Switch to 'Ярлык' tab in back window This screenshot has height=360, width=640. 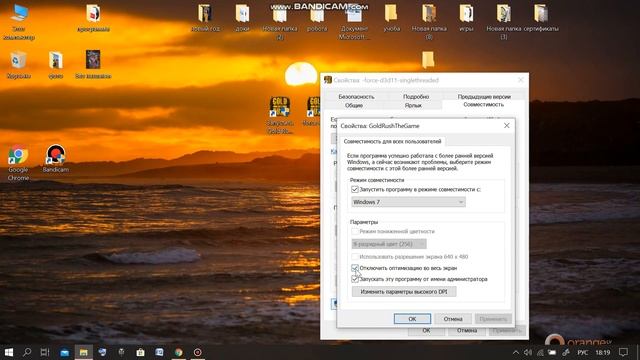[413, 105]
